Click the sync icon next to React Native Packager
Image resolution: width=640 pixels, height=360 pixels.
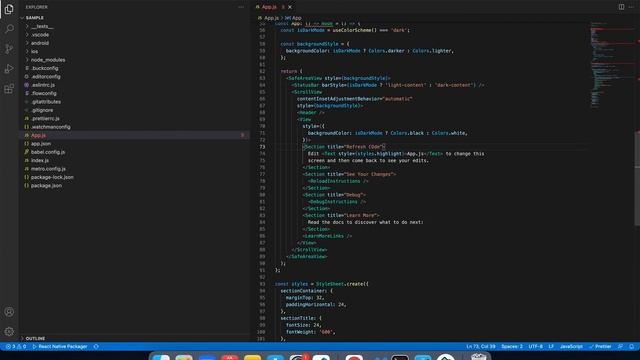click(96, 347)
